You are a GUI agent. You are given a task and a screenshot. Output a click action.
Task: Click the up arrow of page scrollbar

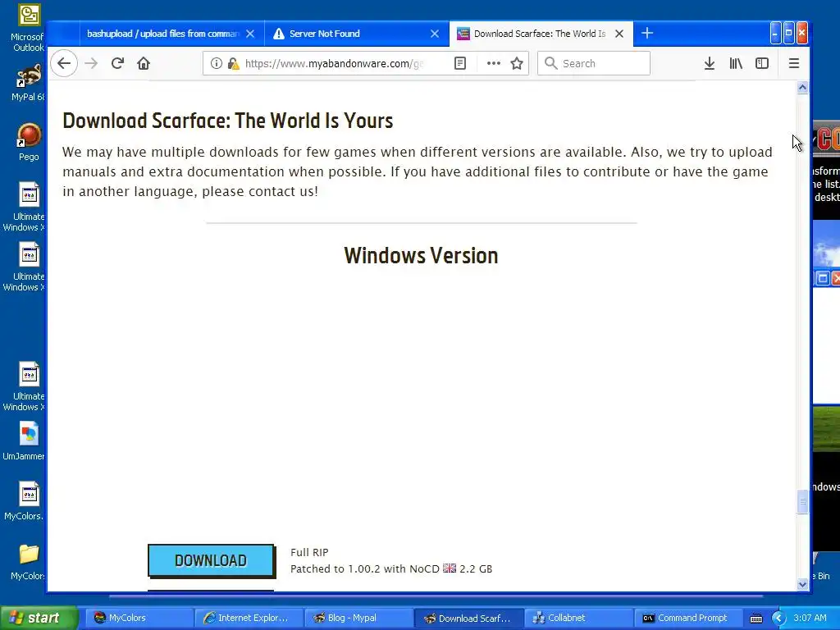click(x=802, y=87)
